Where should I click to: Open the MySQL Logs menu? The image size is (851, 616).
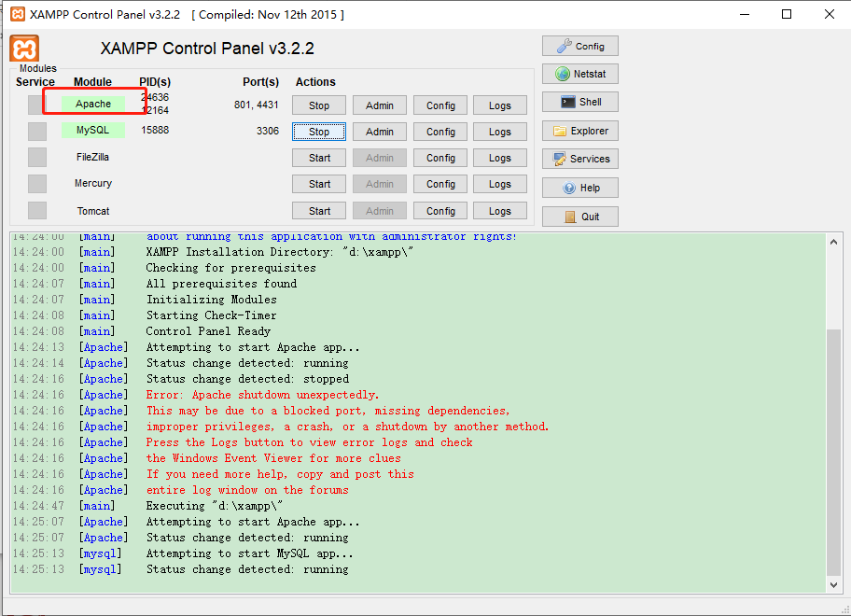tap(500, 132)
